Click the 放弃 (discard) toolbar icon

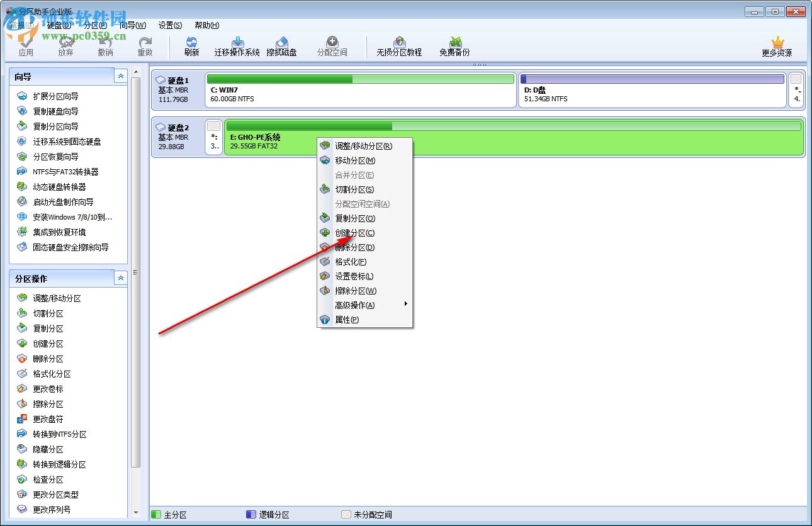coord(65,47)
